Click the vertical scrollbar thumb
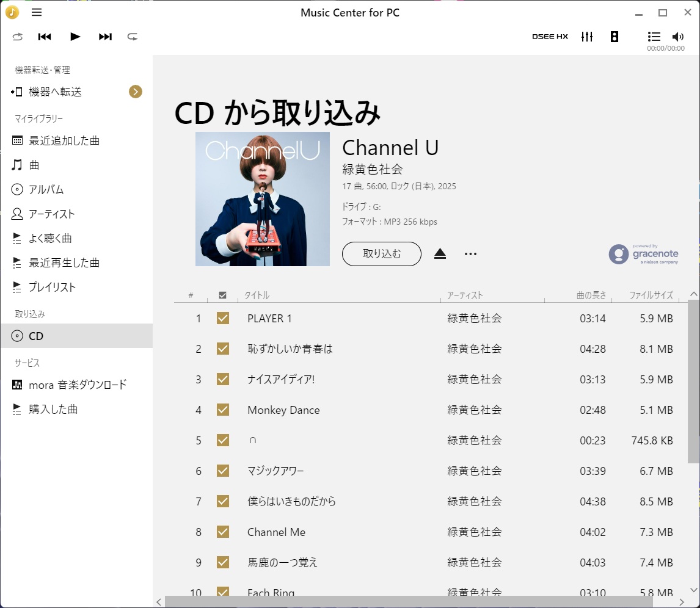The image size is (700, 608). (693, 382)
